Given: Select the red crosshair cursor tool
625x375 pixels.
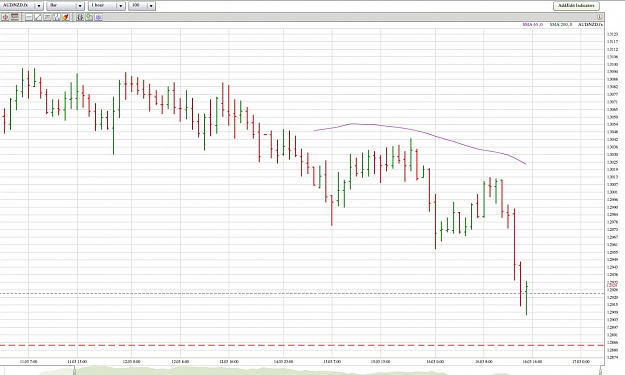Looking at the screenshot, I should 5,17.
